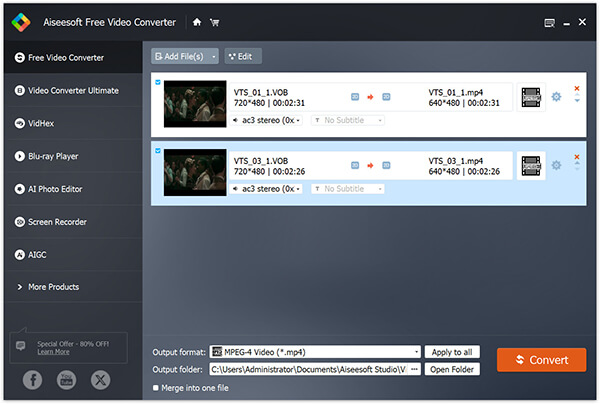Click the Add File(s) button

(180, 57)
